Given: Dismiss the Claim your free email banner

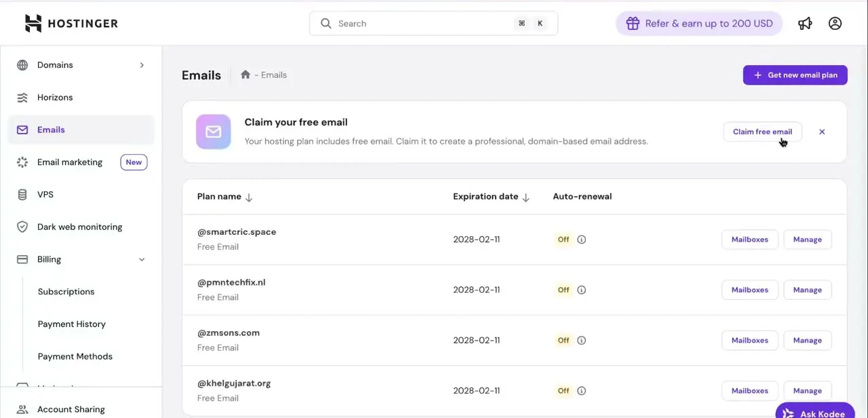Looking at the screenshot, I should [822, 132].
